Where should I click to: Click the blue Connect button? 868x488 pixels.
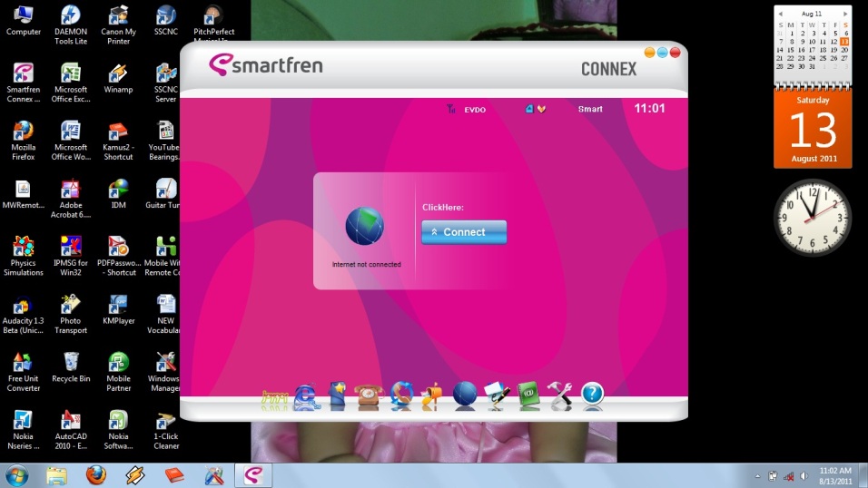[x=464, y=232]
